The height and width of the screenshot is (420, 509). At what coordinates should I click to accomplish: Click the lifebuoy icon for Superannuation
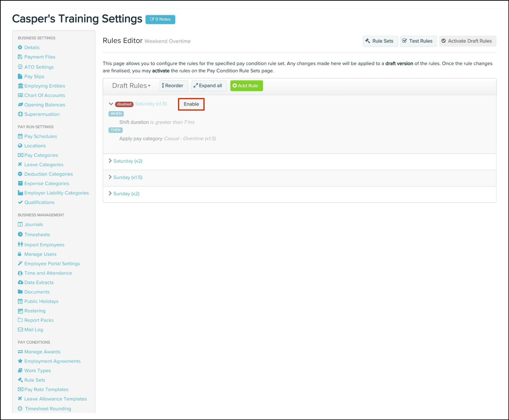[20, 114]
